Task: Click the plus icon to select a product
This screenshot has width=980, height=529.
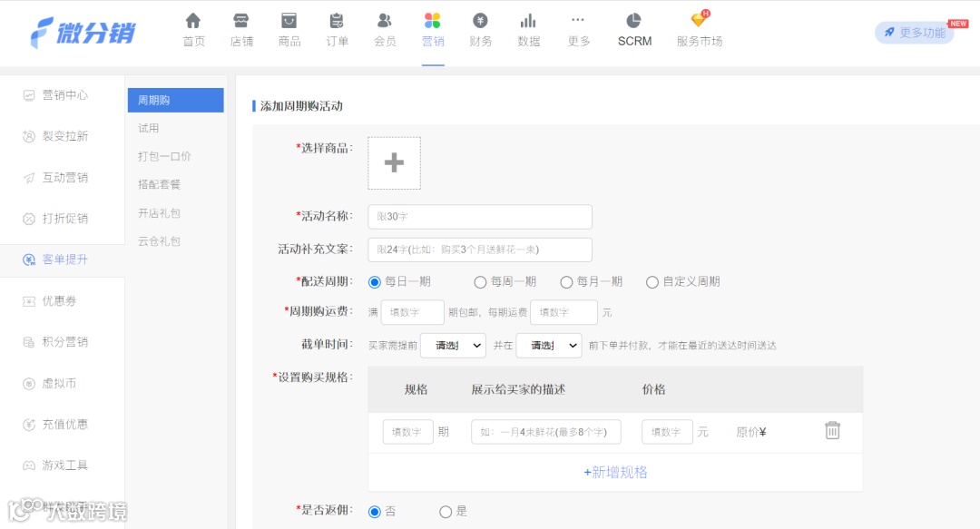Action: tap(394, 163)
